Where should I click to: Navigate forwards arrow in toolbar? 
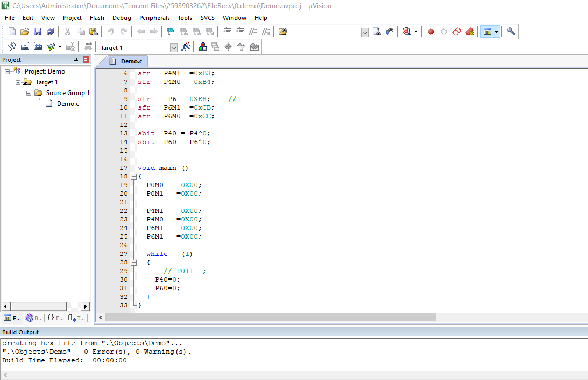pos(153,32)
